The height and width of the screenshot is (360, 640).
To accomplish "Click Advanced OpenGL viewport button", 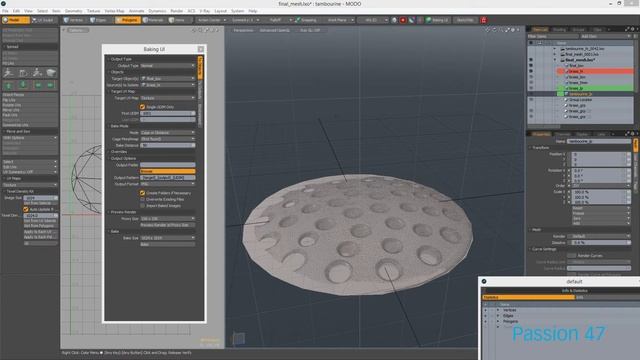I will [275, 30].
